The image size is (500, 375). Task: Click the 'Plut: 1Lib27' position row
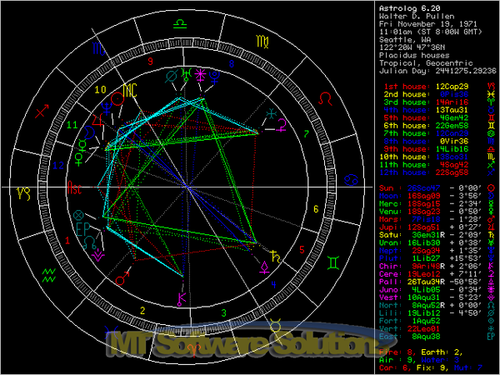(x=437, y=258)
